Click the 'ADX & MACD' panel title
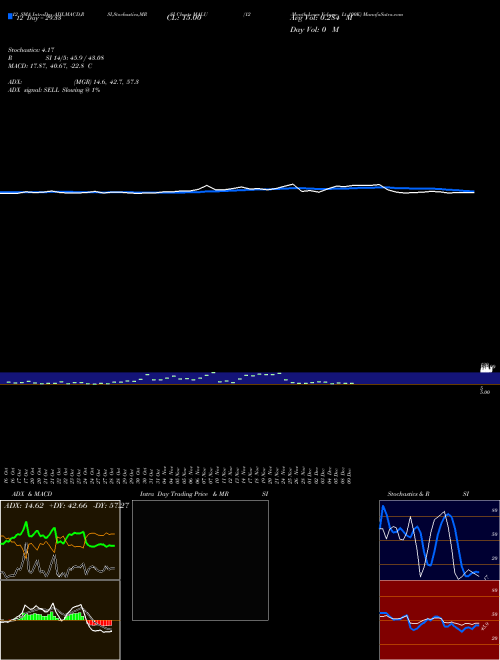Screen dimensions: 500x660 (32, 494)
